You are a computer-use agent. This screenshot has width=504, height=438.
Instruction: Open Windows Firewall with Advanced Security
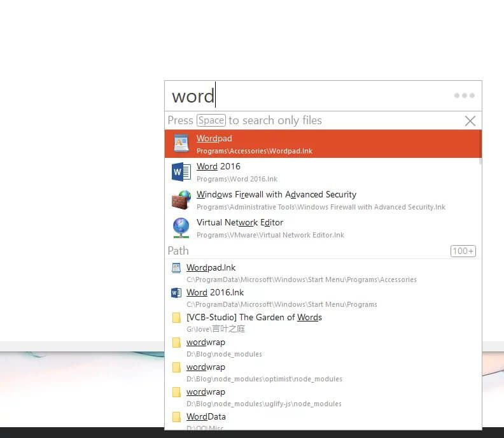pos(318,200)
